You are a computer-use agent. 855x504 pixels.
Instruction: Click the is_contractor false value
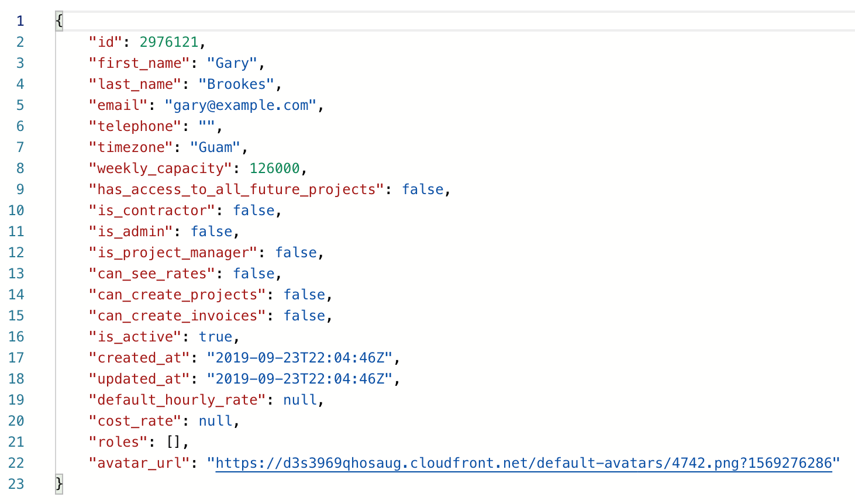click(x=254, y=210)
